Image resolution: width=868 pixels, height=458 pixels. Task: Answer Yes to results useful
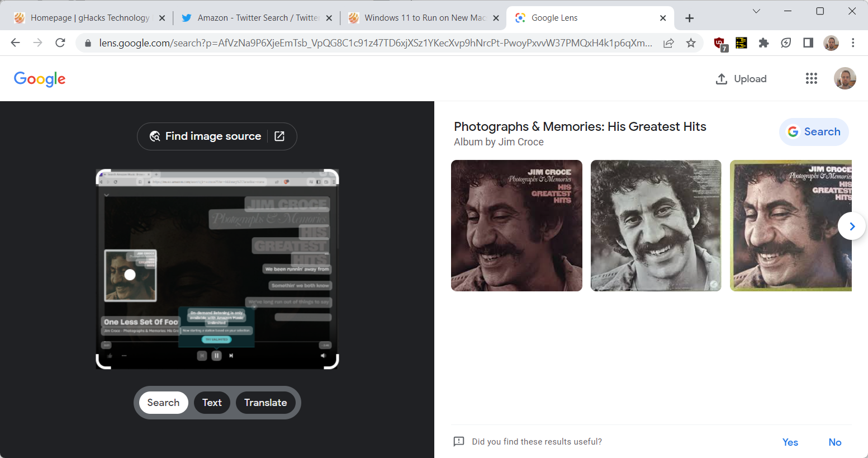[x=790, y=442]
